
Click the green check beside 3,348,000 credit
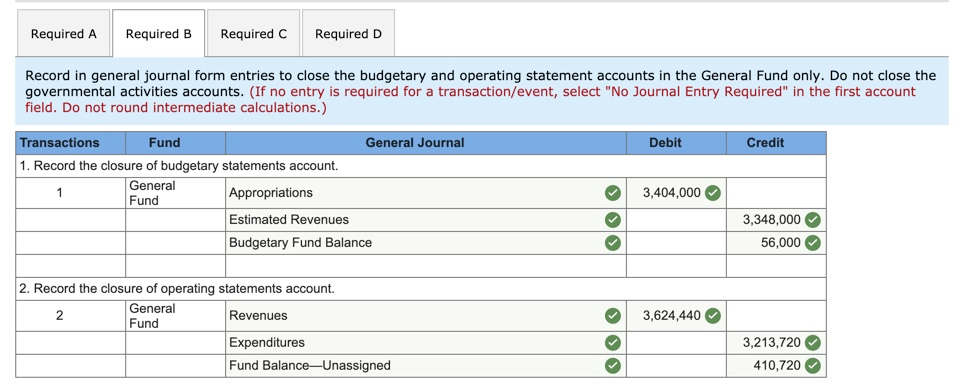pos(813,220)
